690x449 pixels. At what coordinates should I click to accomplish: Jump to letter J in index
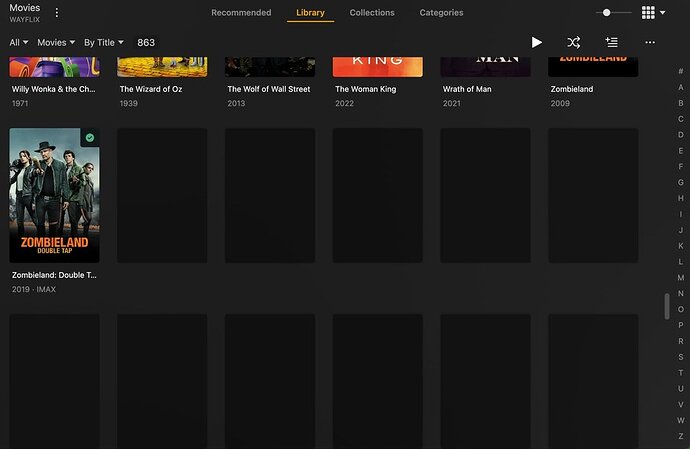coord(681,230)
